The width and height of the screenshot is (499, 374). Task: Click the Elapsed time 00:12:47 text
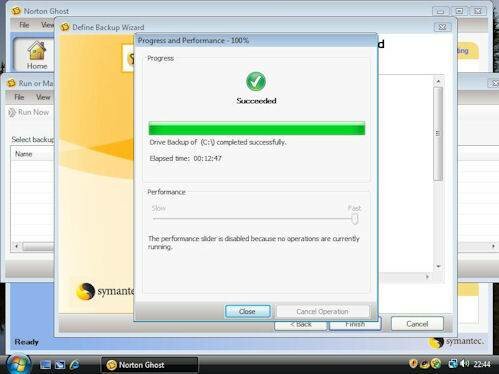coord(185,158)
